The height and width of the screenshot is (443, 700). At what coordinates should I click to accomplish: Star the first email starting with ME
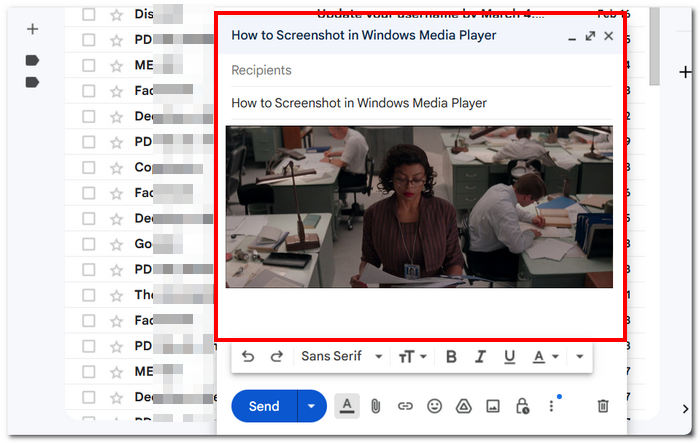pos(116,66)
